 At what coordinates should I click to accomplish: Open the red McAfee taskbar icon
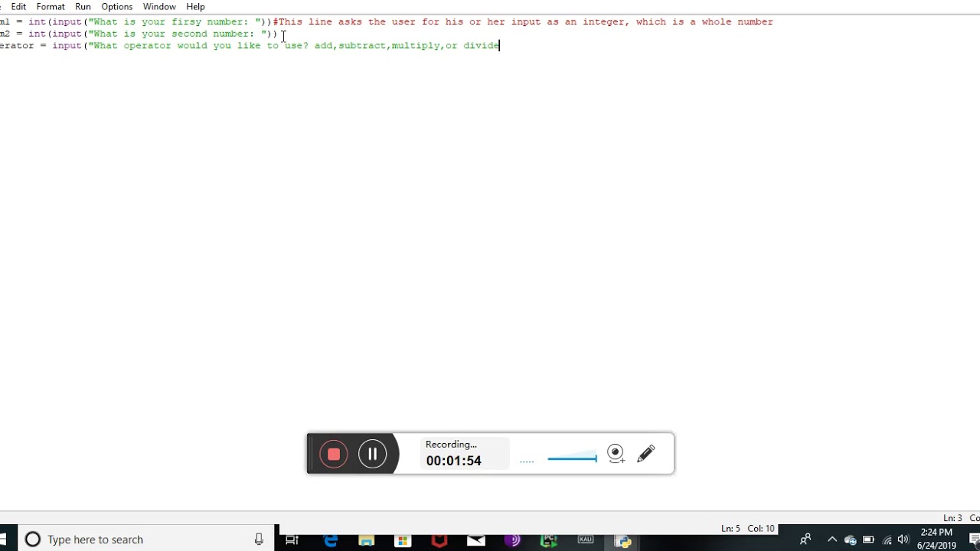(x=439, y=540)
